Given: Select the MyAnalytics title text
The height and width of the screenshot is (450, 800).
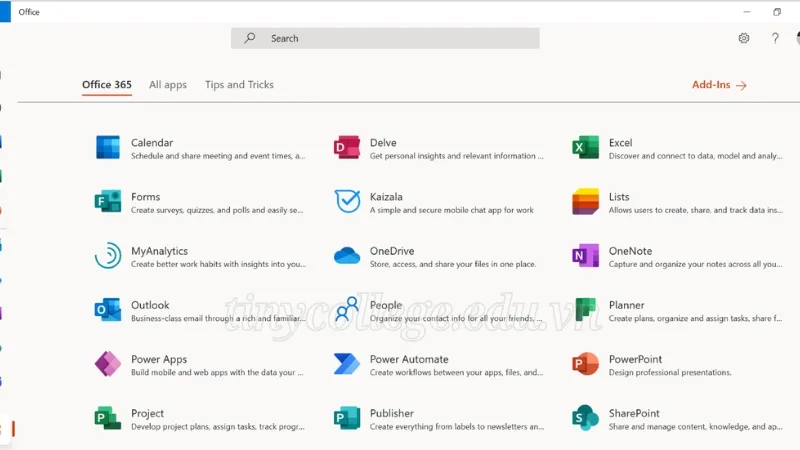Looking at the screenshot, I should (159, 251).
